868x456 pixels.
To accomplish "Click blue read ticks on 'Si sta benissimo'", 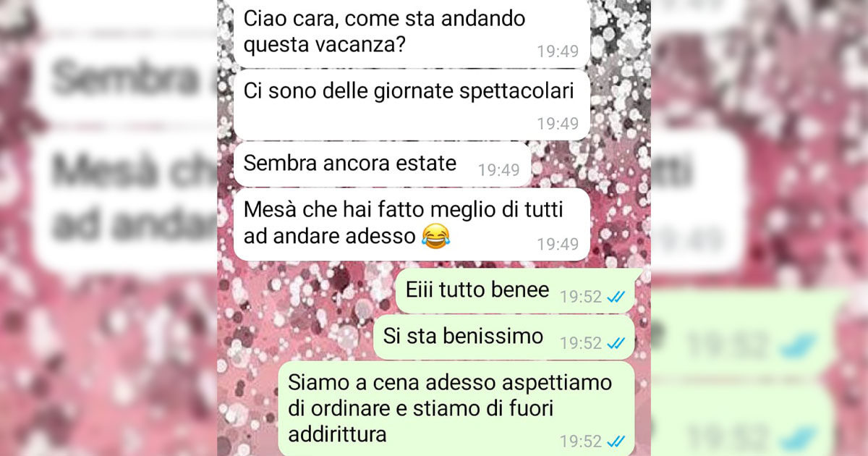I will tap(617, 342).
